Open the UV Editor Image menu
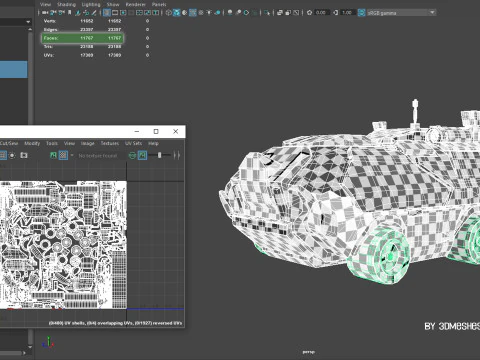Screen dimensions: 480x360 [87, 143]
